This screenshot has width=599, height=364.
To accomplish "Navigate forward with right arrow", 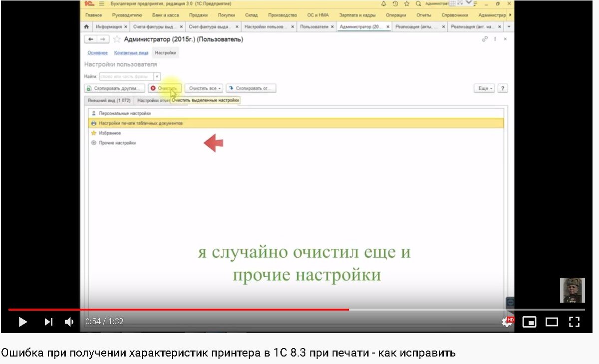I will [x=103, y=39].
